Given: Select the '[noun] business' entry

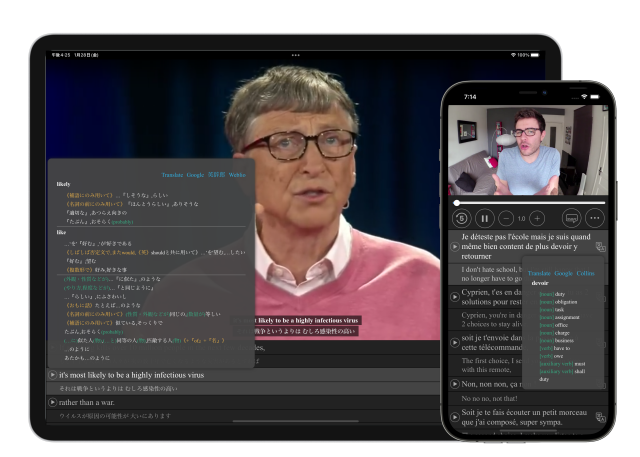Looking at the screenshot, I should click(556, 340).
